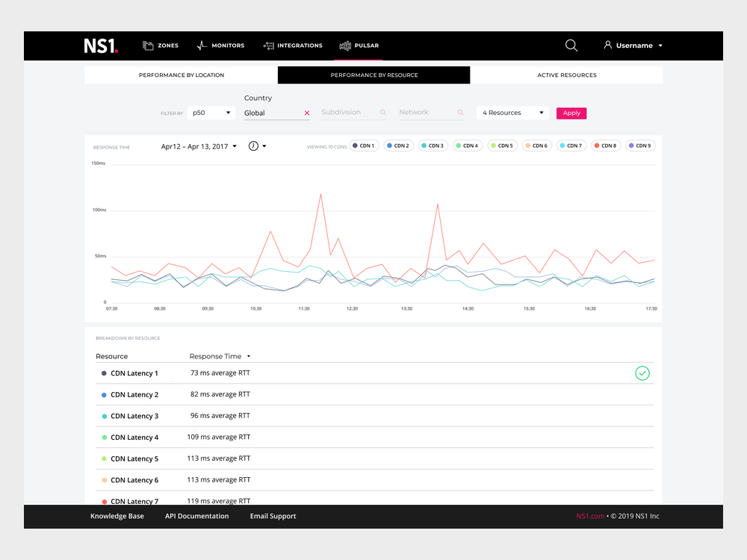Switch to Performance by Location tab
This screenshot has width=747, height=560.
tap(181, 75)
